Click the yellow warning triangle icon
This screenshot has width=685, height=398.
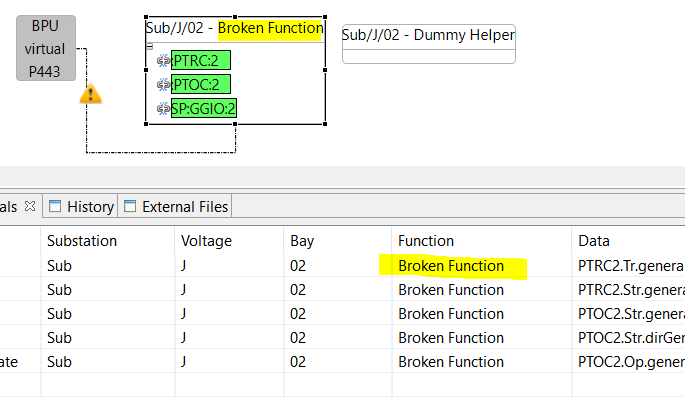[90, 93]
